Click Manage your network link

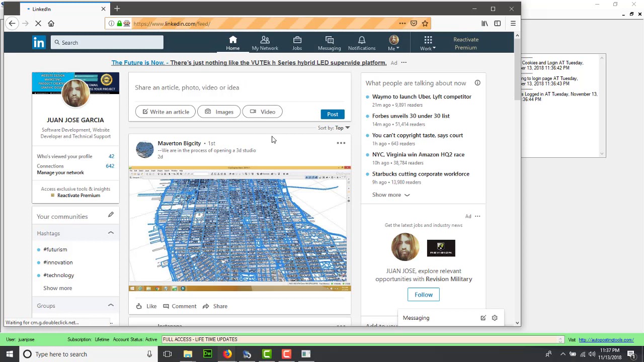(60, 172)
